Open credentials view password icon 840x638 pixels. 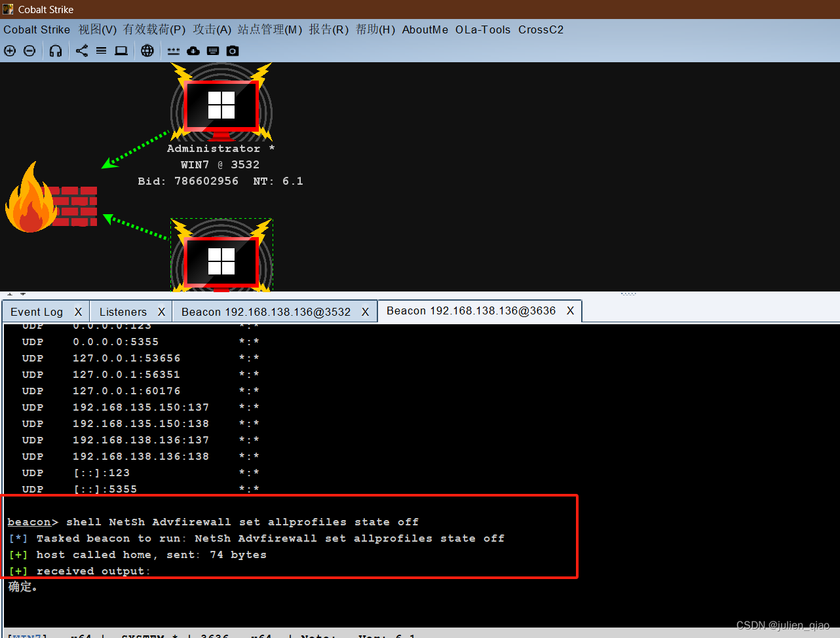[x=173, y=50]
